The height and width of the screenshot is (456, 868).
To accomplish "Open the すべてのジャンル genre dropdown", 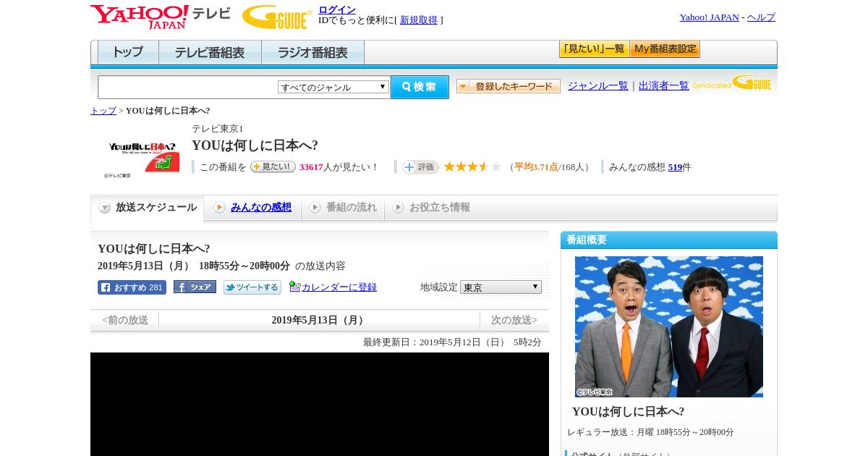I will tap(333, 87).
